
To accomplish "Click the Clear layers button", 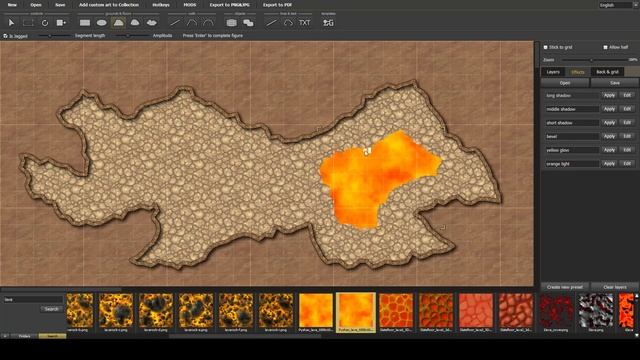I will pyautogui.click(x=615, y=287).
